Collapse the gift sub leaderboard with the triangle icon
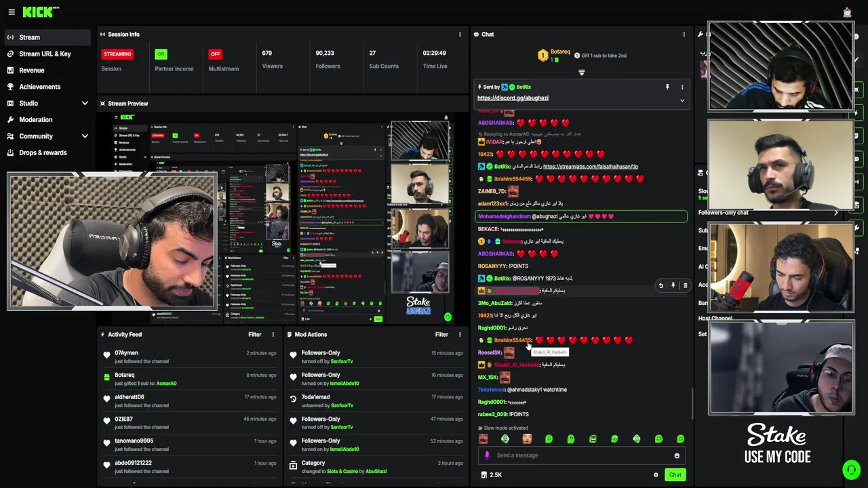This screenshot has height=488, width=868. click(x=581, y=73)
